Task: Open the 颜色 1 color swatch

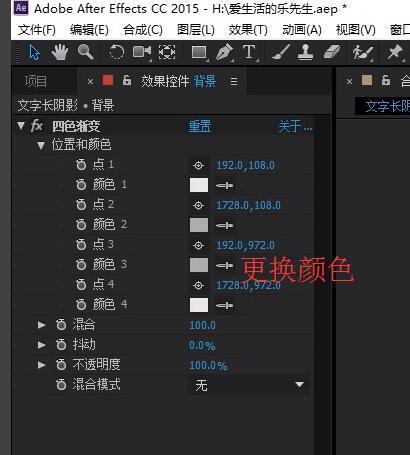Action: click(x=199, y=185)
